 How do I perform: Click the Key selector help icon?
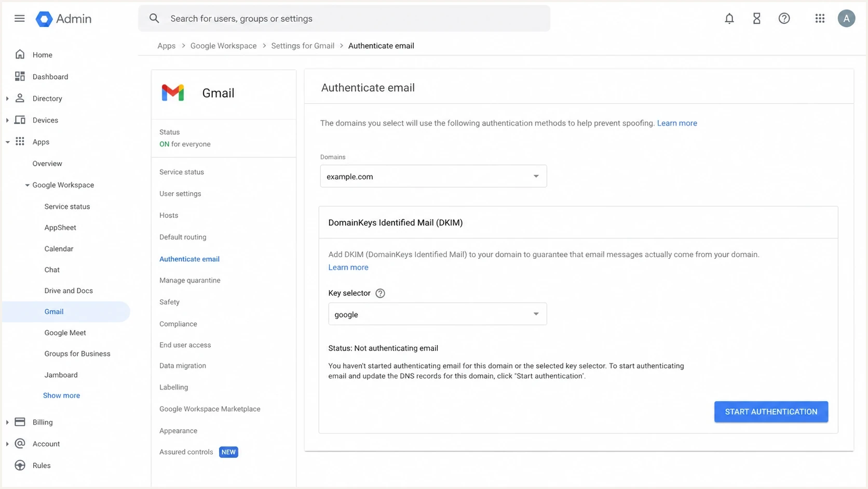380,293
